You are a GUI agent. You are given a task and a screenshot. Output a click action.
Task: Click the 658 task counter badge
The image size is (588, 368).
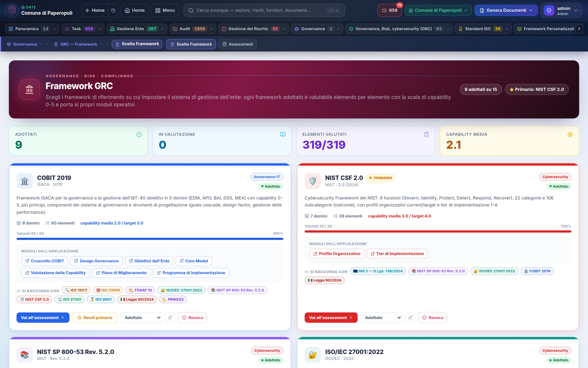pyautogui.click(x=389, y=10)
